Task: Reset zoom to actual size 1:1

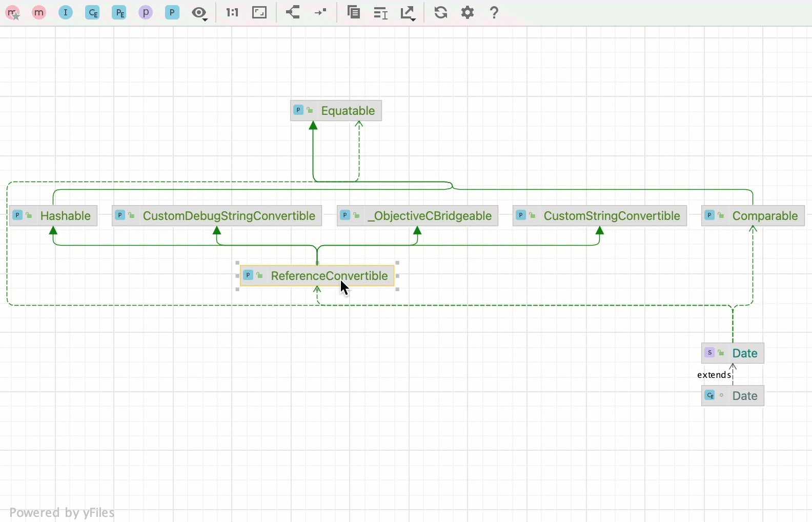Action: tap(232, 12)
